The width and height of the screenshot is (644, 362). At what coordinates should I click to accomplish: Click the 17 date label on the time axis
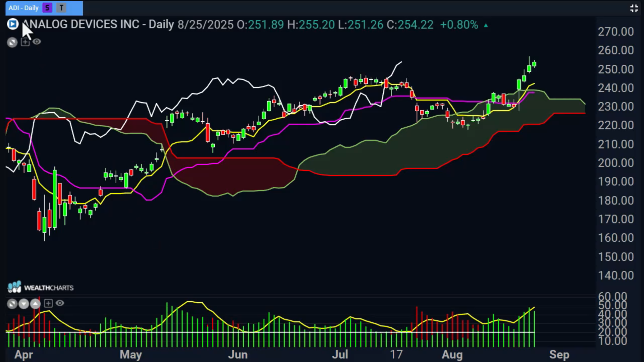coord(396,355)
